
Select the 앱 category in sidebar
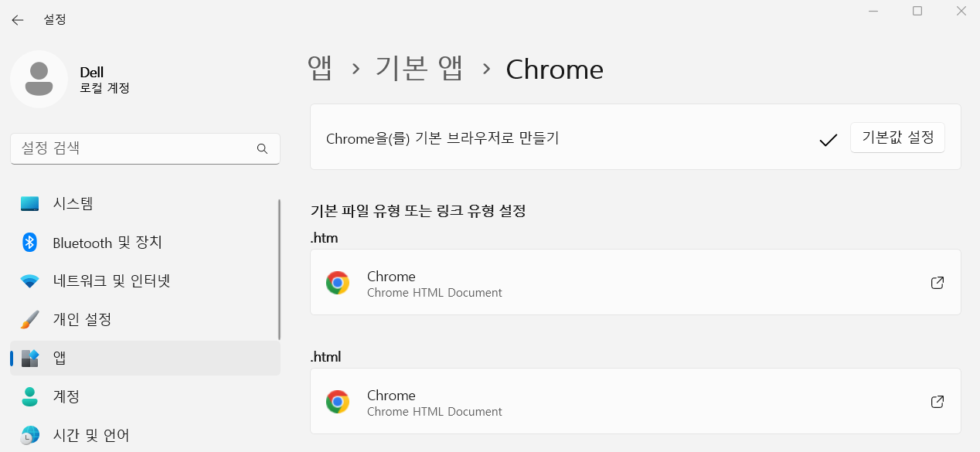(x=145, y=358)
